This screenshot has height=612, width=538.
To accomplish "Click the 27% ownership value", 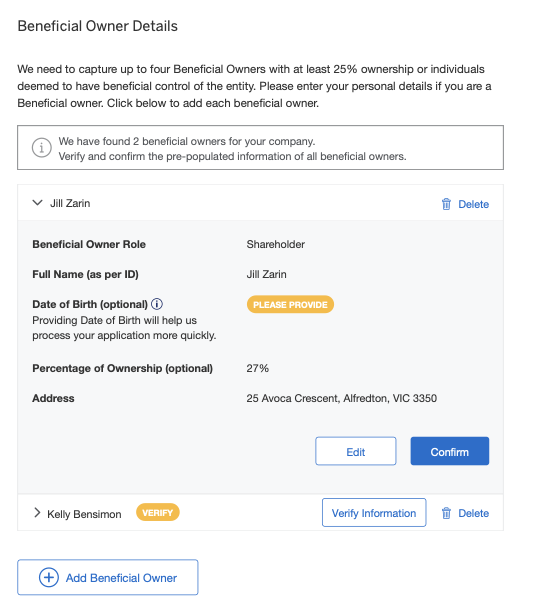I will point(257,368).
